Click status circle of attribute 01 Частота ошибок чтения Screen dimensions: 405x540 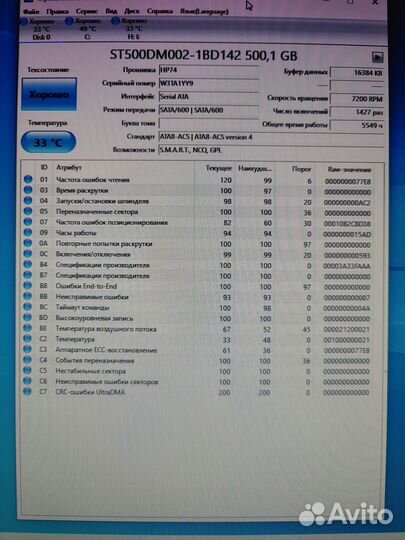28,179
